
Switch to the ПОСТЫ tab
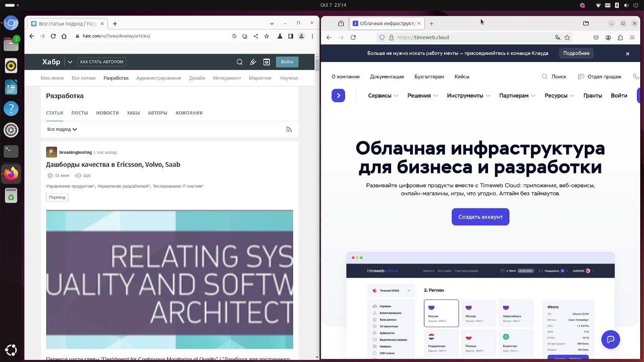tap(80, 113)
